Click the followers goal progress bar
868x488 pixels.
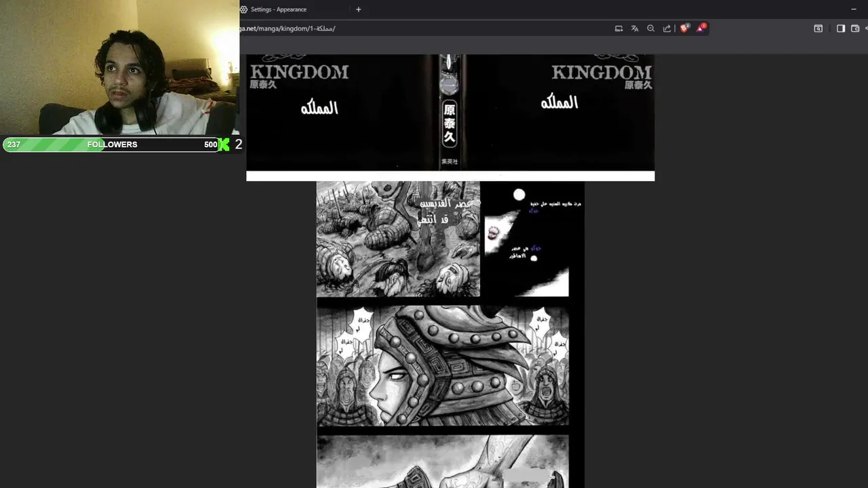tap(112, 144)
